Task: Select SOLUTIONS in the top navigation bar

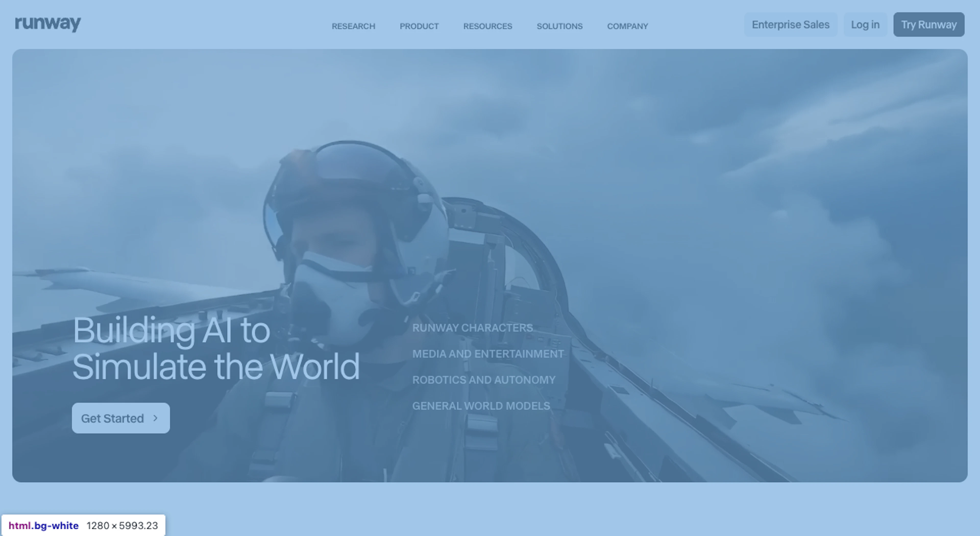Action: click(559, 26)
